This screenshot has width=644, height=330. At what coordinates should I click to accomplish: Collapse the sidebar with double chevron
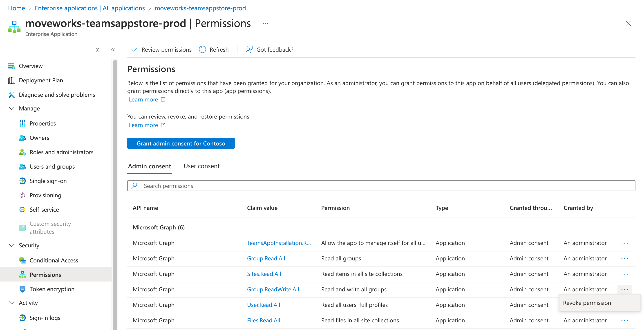pyautogui.click(x=113, y=50)
